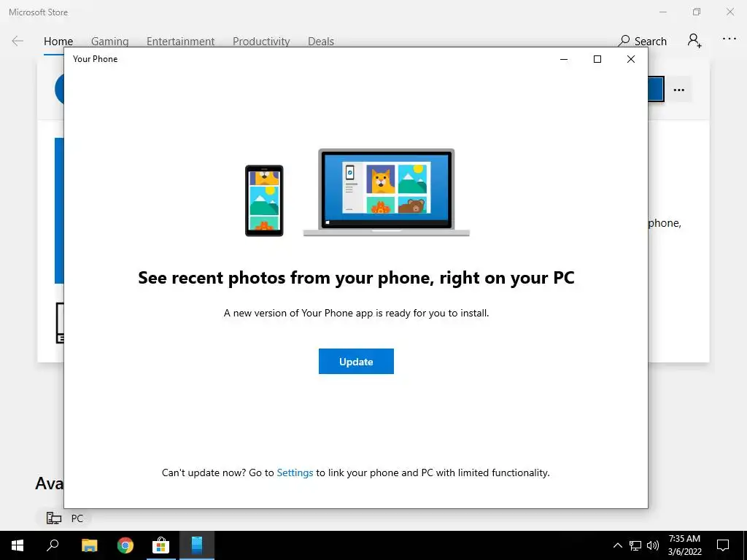The height and width of the screenshot is (560, 747).
Task: Click the 'A new version' message text
Action: coord(356,314)
